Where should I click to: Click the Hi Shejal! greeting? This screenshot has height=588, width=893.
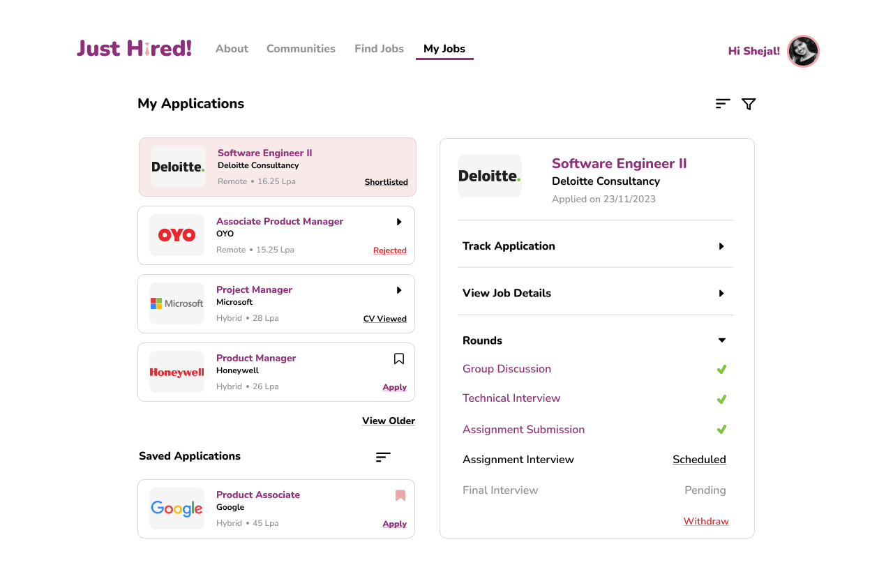[754, 51]
